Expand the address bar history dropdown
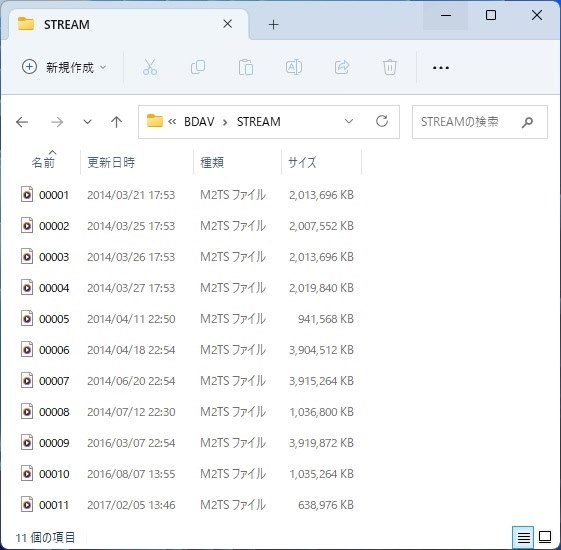561x550 pixels. click(349, 121)
